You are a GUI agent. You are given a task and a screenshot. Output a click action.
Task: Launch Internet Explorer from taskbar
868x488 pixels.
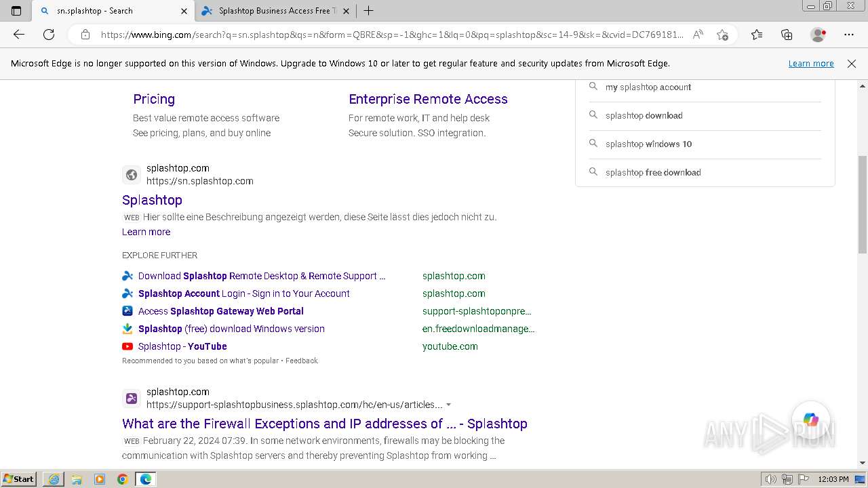click(54, 479)
